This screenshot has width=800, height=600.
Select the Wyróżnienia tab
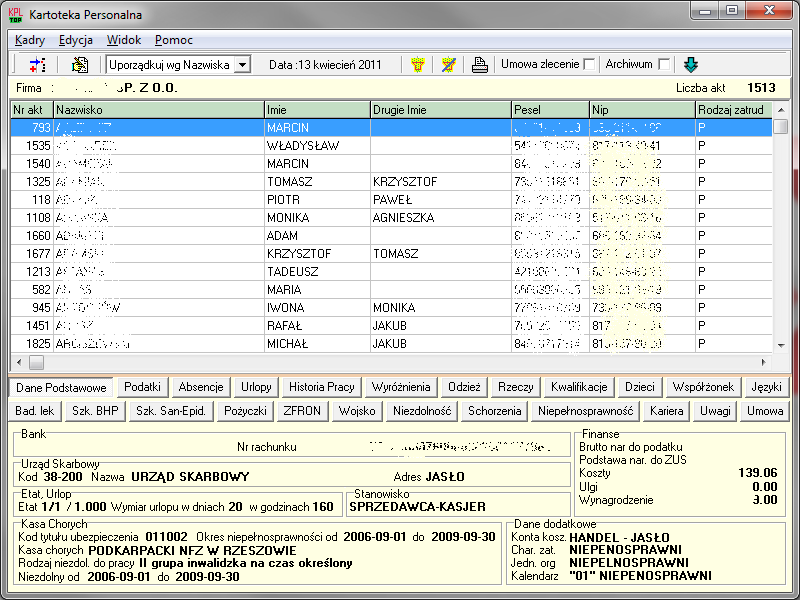(x=401, y=387)
